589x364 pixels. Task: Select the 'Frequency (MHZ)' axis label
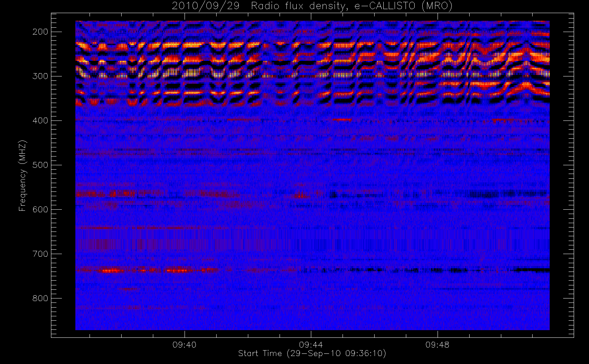click(23, 175)
